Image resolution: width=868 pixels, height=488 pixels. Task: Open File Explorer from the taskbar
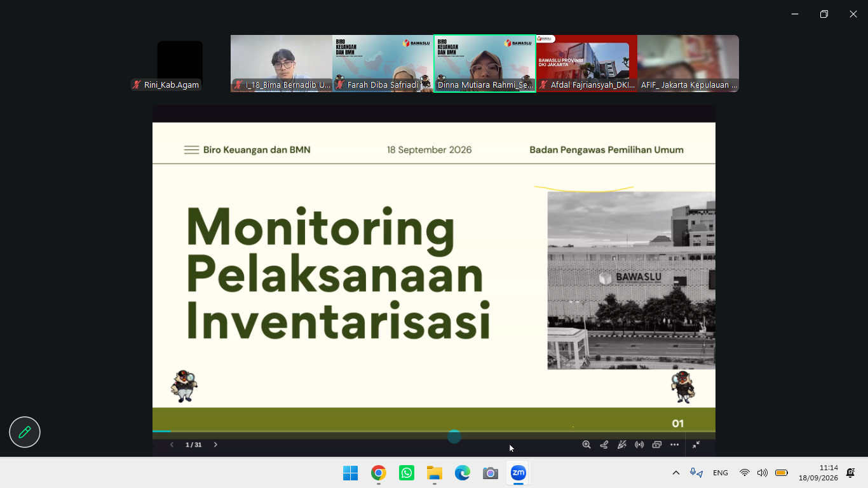(x=435, y=473)
